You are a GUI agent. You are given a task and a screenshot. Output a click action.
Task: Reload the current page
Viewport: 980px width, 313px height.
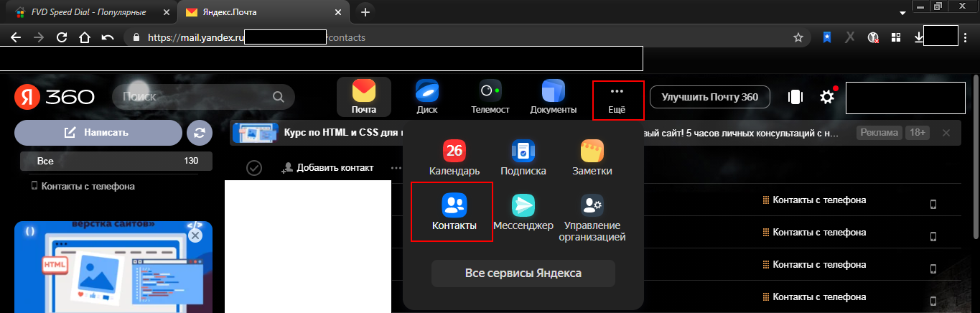point(62,37)
